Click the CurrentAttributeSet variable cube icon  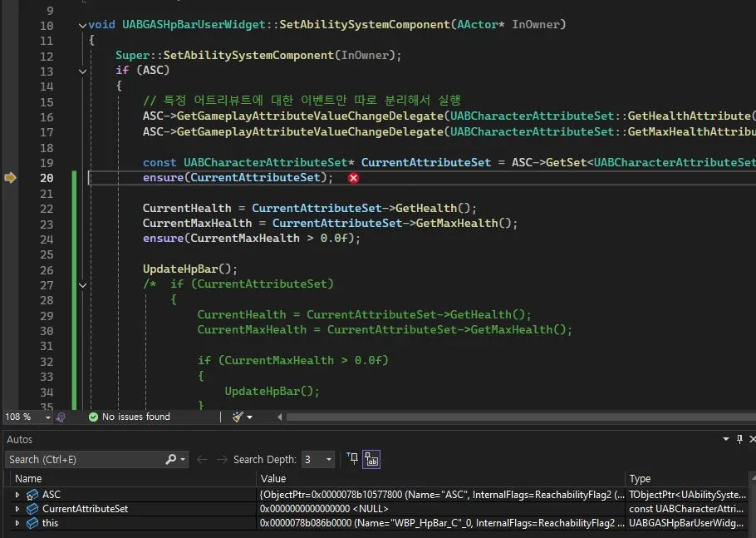tap(32, 509)
